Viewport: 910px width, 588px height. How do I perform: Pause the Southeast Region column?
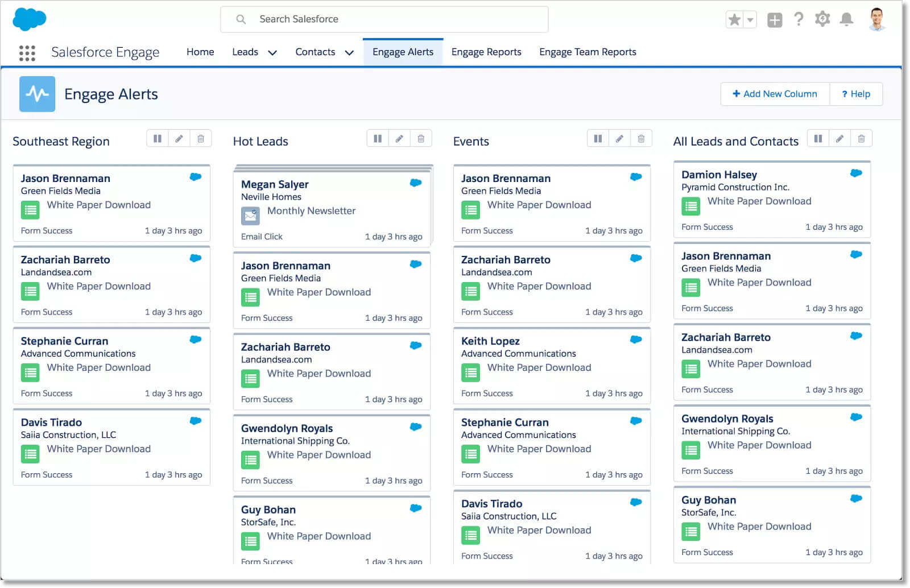coord(158,139)
